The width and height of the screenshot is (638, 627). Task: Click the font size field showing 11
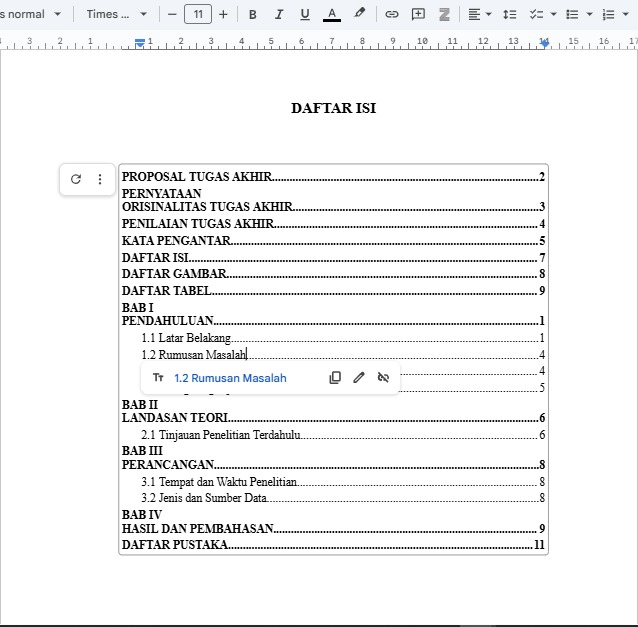click(x=198, y=14)
